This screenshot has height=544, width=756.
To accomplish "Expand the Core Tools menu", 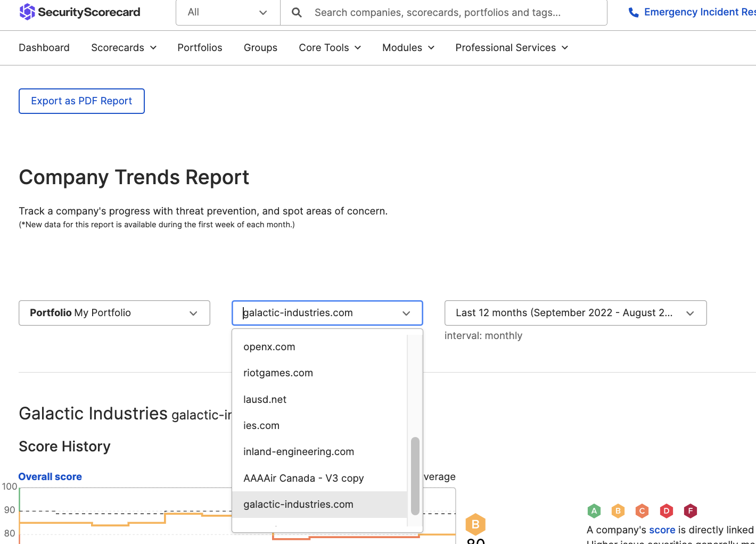I will [330, 47].
